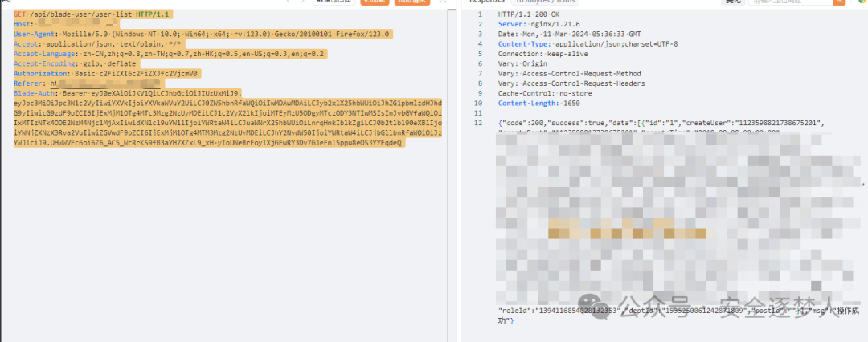
Task: Select the Accept-Language header line
Action: pyautogui.click(x=170, y=54)
